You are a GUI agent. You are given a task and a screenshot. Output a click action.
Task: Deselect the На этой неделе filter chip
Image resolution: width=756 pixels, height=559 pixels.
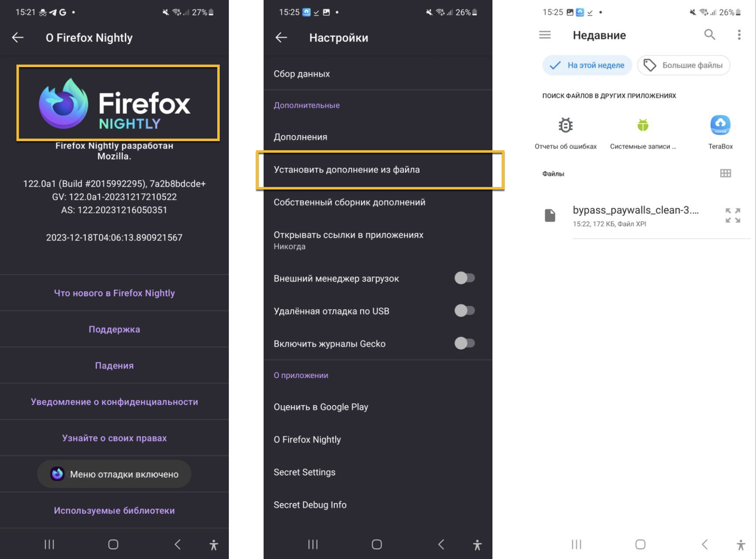pyautogui.click(x=587, y=65)
